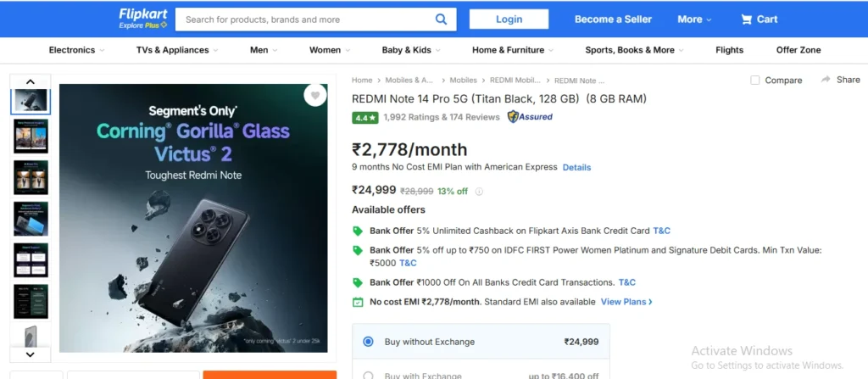Click the Share arrow icon
The width and height of the screenshot is (868, 379).
[x=826, y=79]
